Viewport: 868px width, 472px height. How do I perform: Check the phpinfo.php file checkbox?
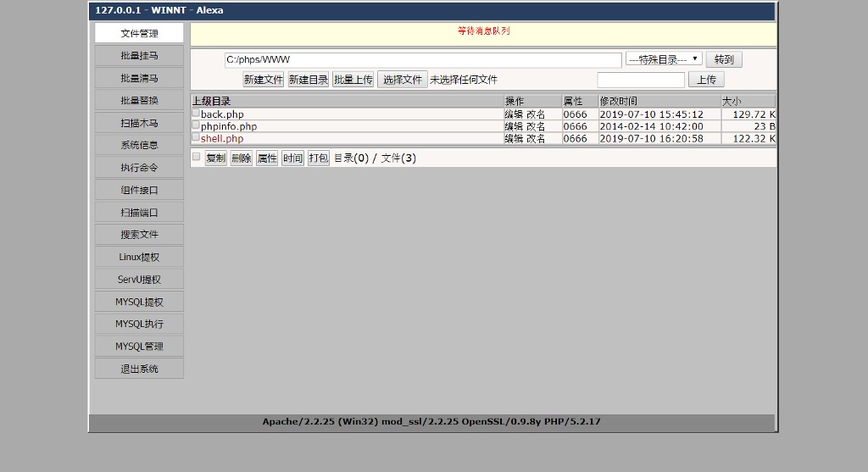[x=196, y=125]
